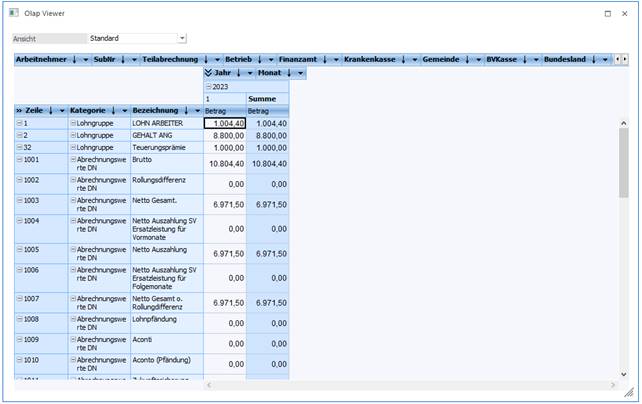The height and width of the screenshot is (404, 642).
Task: Collapse Lohngruppe category for GEHALT ANG
Action: tap(73, 134)
